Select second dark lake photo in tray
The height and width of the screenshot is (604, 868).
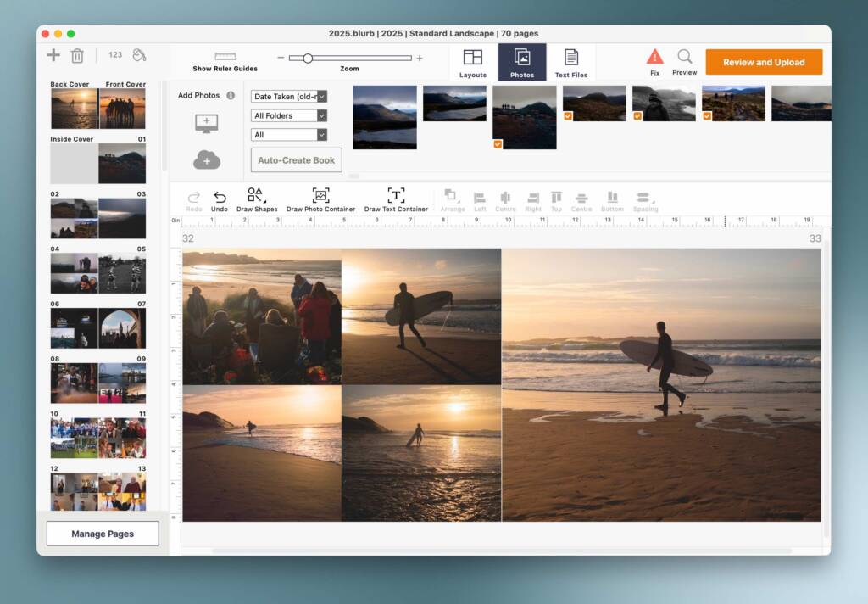pos(454,103)
